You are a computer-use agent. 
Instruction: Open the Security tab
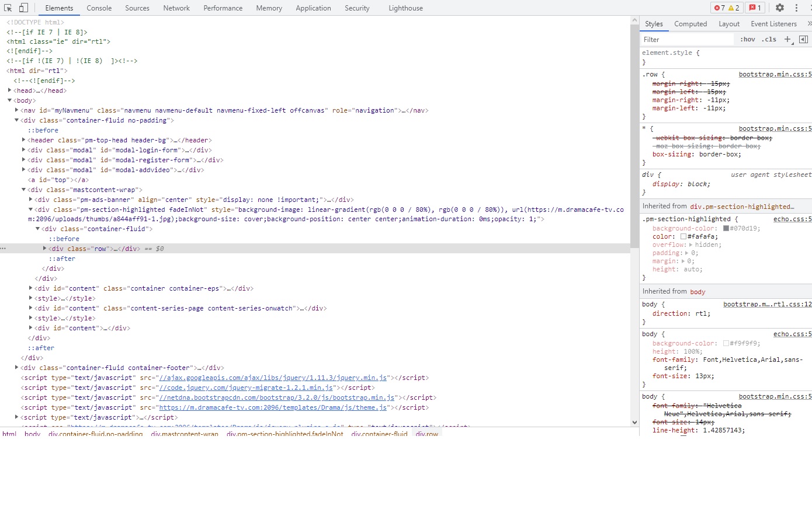(x=357, y=8)
